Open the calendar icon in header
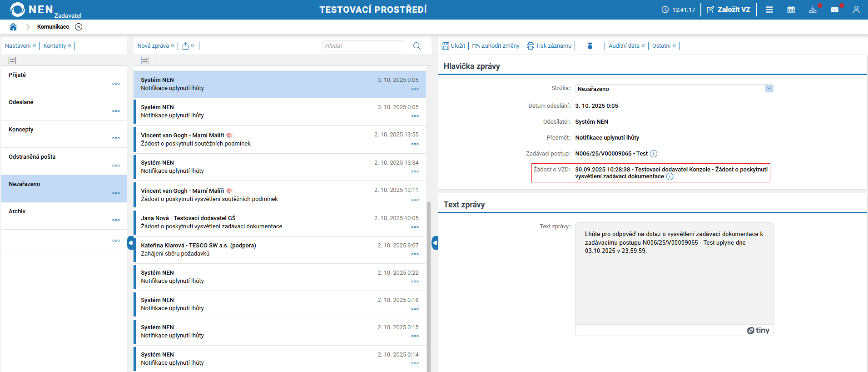 [791, 10]
